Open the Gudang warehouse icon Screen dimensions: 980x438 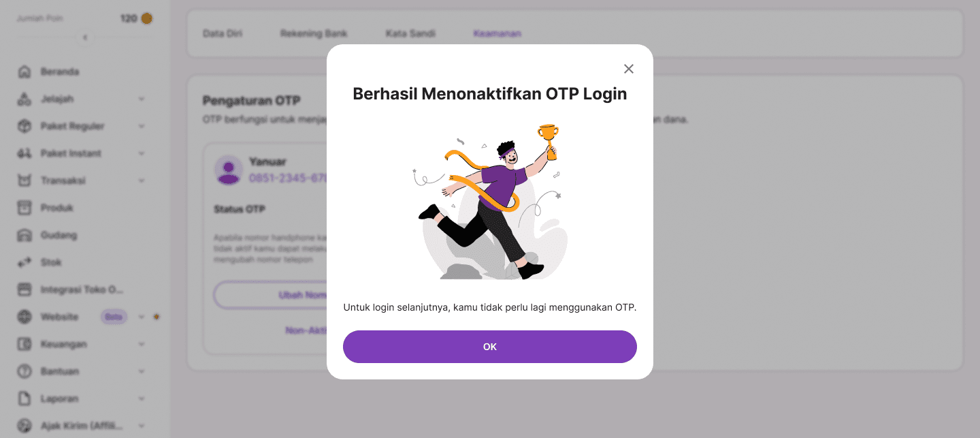tap(24, 235)
